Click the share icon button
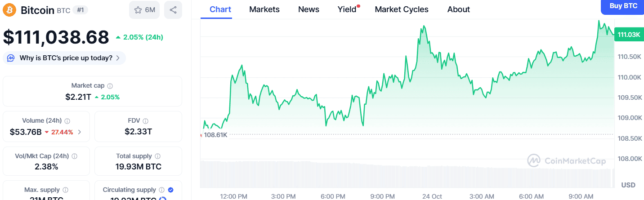Screen dimensions: 644x200 (x=173, y=10)
